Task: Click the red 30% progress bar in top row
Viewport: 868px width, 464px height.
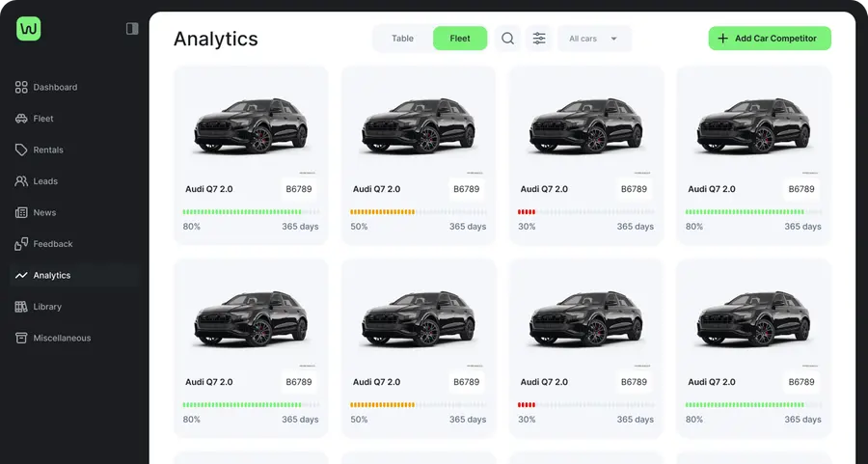Action: point(585,211)
